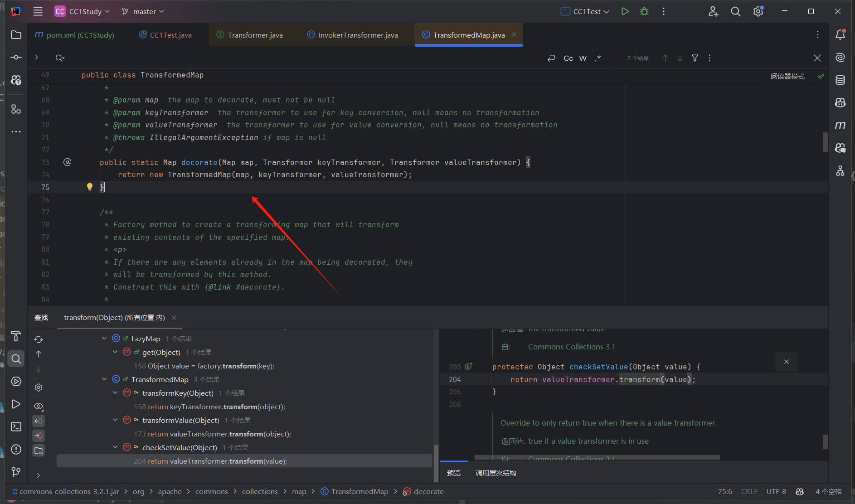Click UTF-8 encoding in status bar
This screenshot has width=855, height=504.
[776, 491]
